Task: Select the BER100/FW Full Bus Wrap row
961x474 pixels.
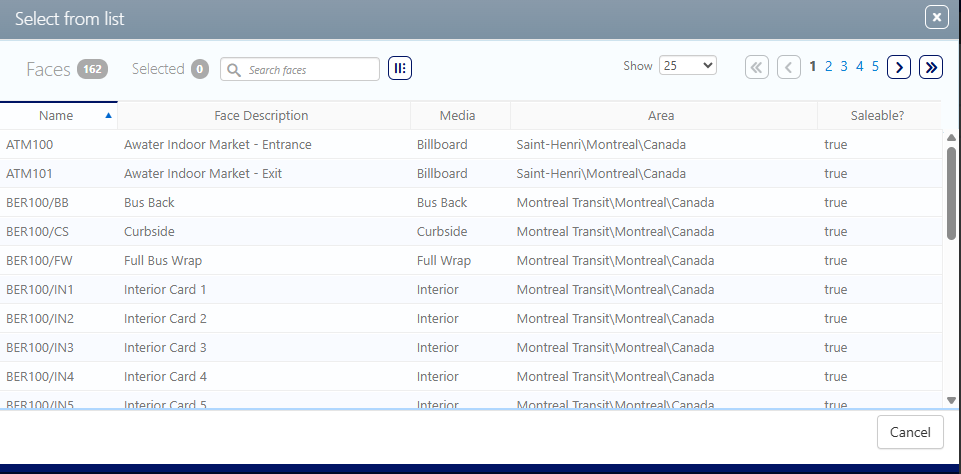Action: pyautogui.click(x=163, y=261)
